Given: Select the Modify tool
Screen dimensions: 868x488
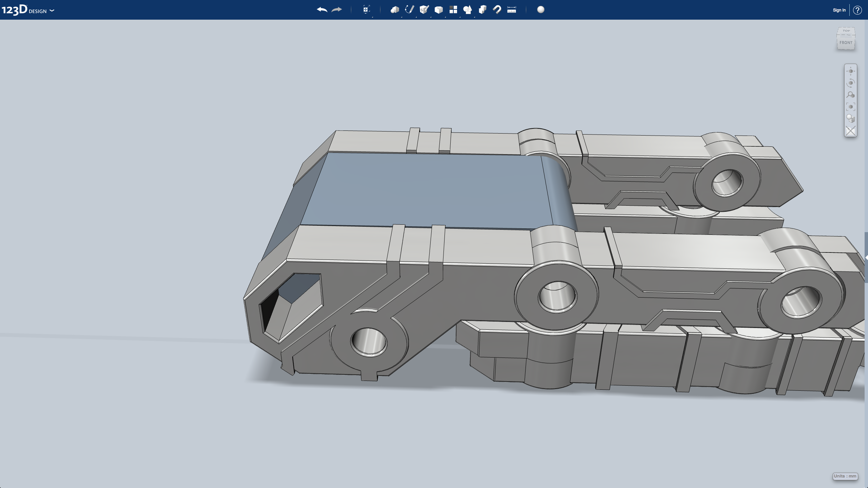Looking at the screenshot, I should pos(439,9).
